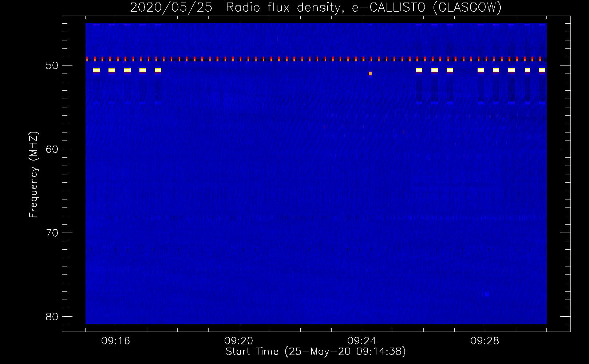Click the plot title with date 2020/05/25

coord(316,7)
